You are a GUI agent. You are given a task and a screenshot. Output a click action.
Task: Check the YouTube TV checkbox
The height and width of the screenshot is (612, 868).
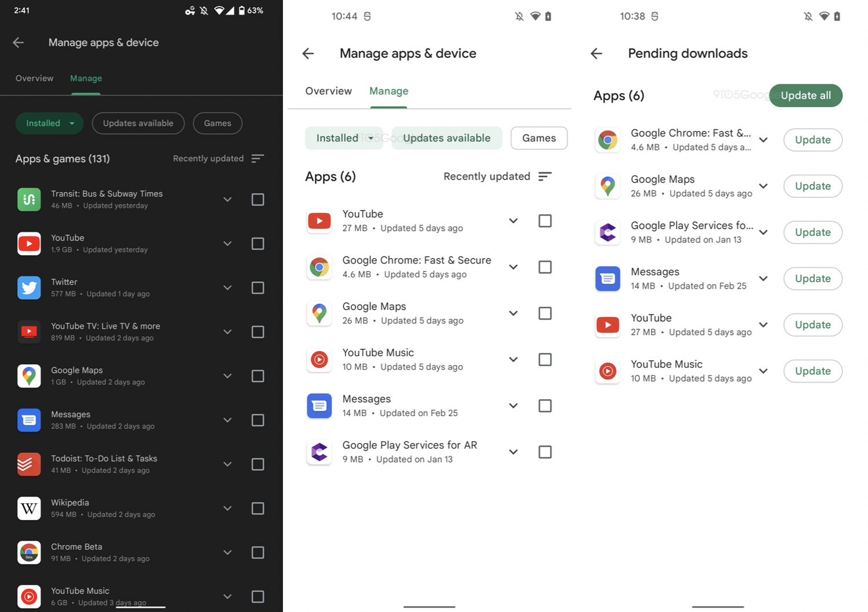click(x=258, y=332)
